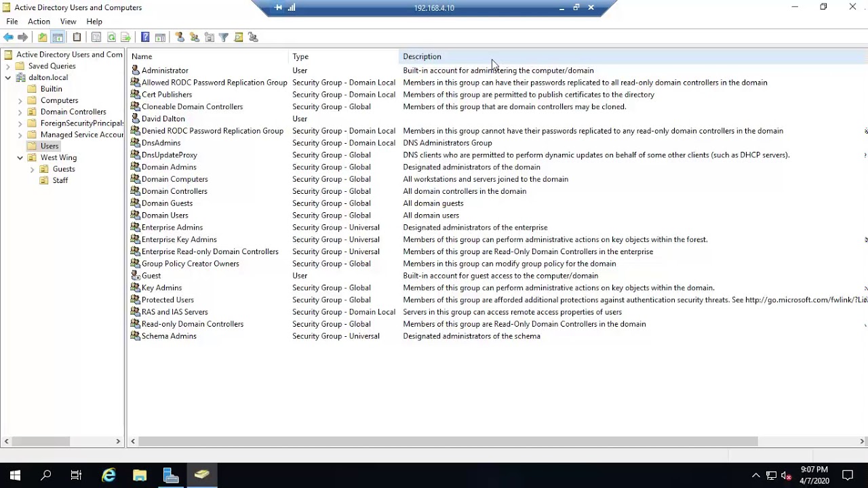Click the dalton.local domain icon
Viewport: 868px width, 488px height.
click(20, 78)
